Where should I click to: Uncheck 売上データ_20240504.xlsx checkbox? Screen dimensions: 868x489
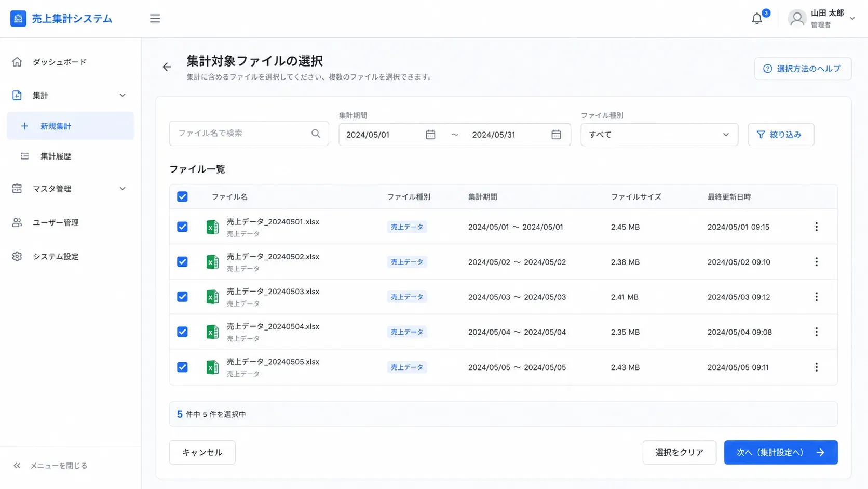click(182, 332)
